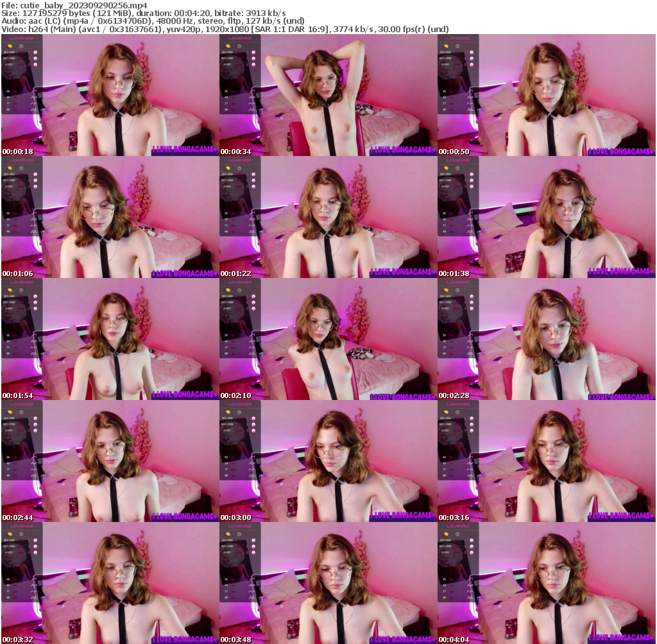Select the wave pattern icon beside level 77
The width and height of the screenshot is (657, 644).
click(33, 103)
